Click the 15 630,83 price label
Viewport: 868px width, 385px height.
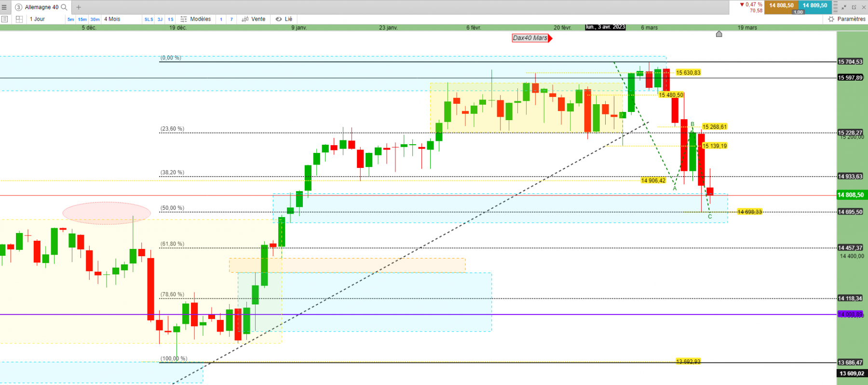point(688,73)
